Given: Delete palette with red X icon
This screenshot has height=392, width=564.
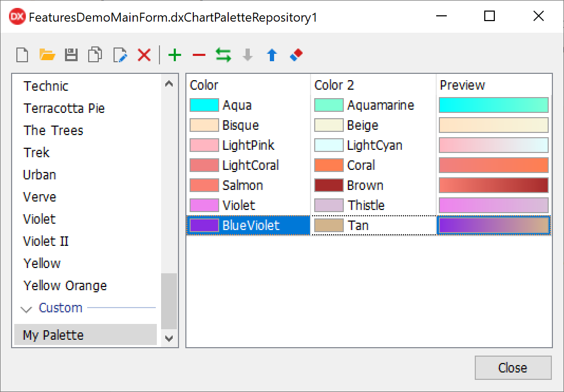Looking at the screenshot, I should 144,55.
